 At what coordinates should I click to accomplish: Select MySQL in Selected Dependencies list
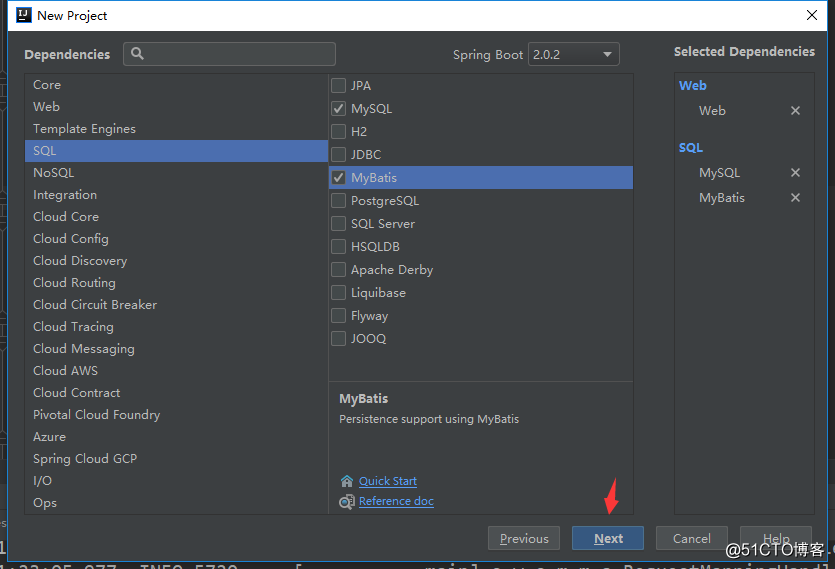pos(719,173)
